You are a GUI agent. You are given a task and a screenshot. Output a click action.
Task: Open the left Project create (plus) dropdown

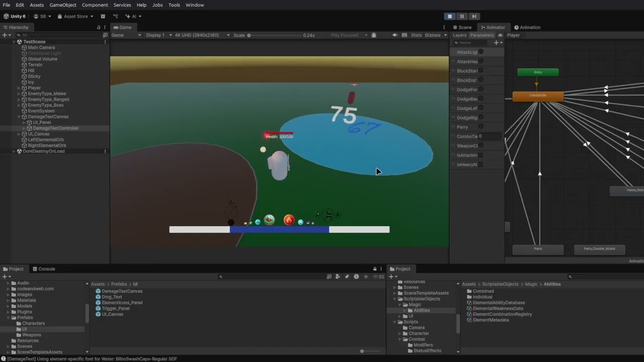pyautogui.click(x=6, y=277)
